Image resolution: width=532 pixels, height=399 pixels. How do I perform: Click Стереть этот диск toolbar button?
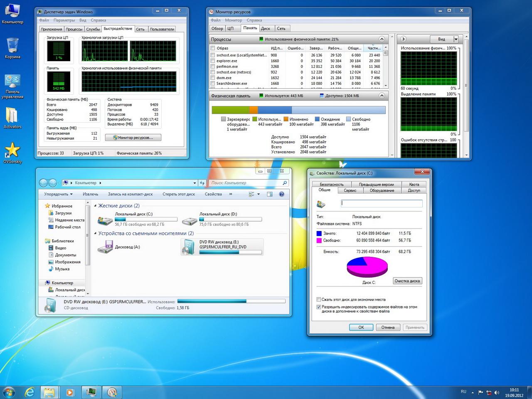[x=179, y=194]
